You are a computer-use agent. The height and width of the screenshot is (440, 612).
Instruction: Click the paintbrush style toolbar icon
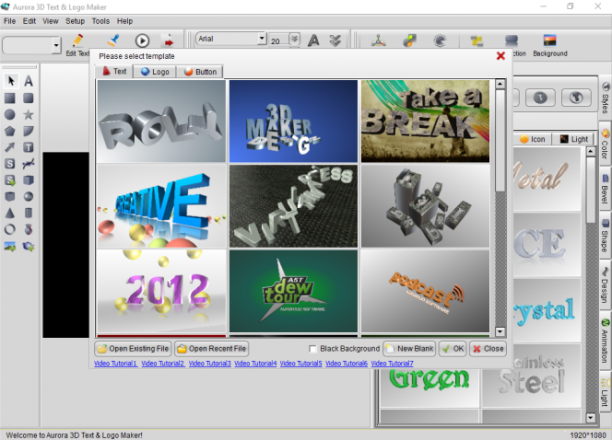click(113, 40)
